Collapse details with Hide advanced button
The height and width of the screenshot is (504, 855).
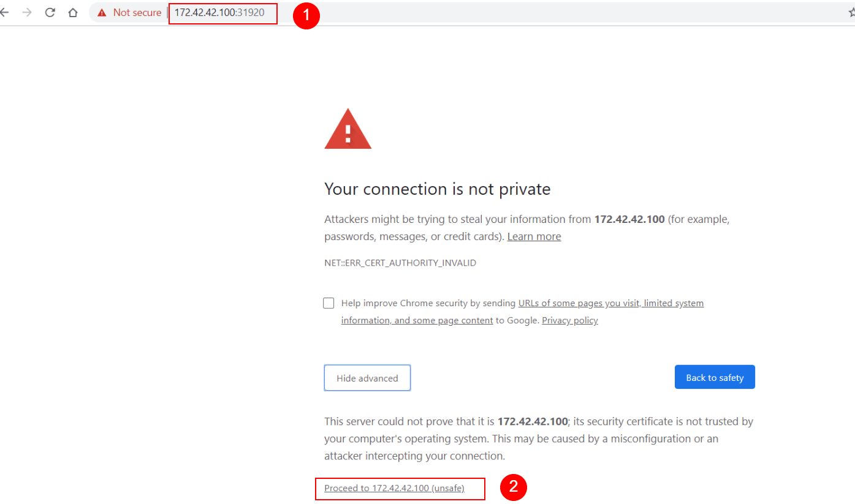tap(367, 378)
